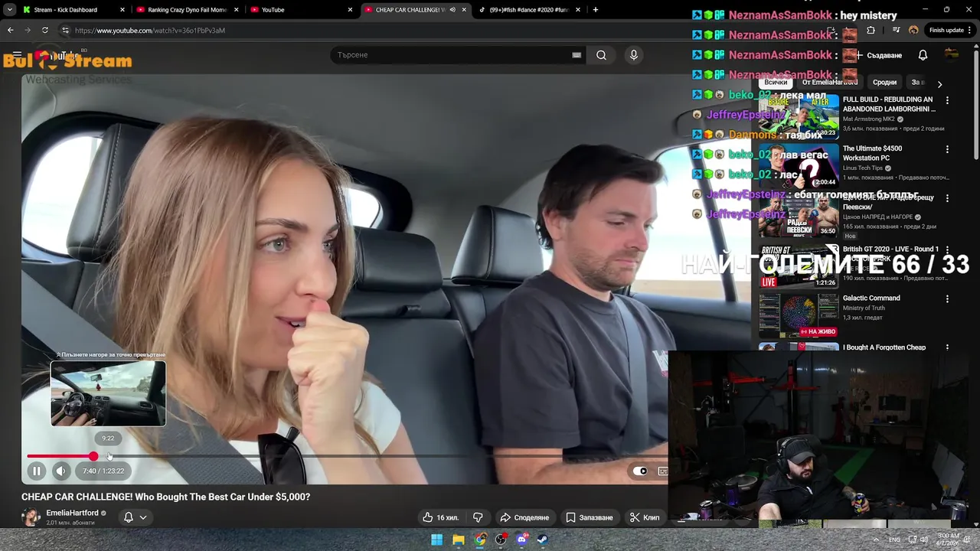Open the media controls icon in toolbar
This screenshot has width=980, height=551.
tap(896, 30)
